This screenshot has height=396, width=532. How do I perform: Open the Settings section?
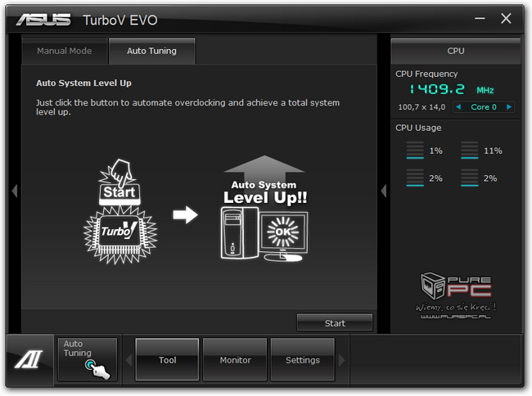pos(303,360)
